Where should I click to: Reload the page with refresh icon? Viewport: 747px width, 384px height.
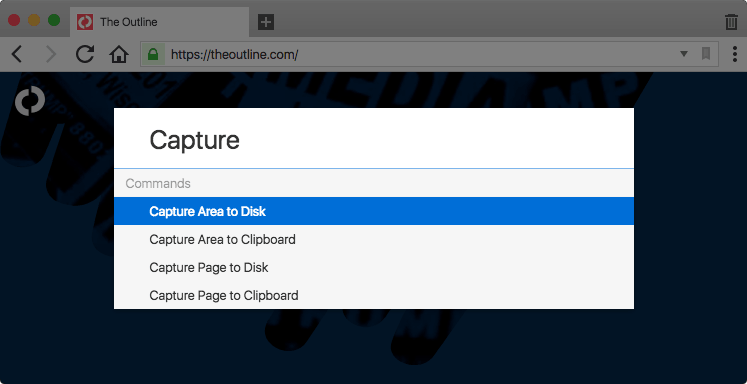point(85,54)
